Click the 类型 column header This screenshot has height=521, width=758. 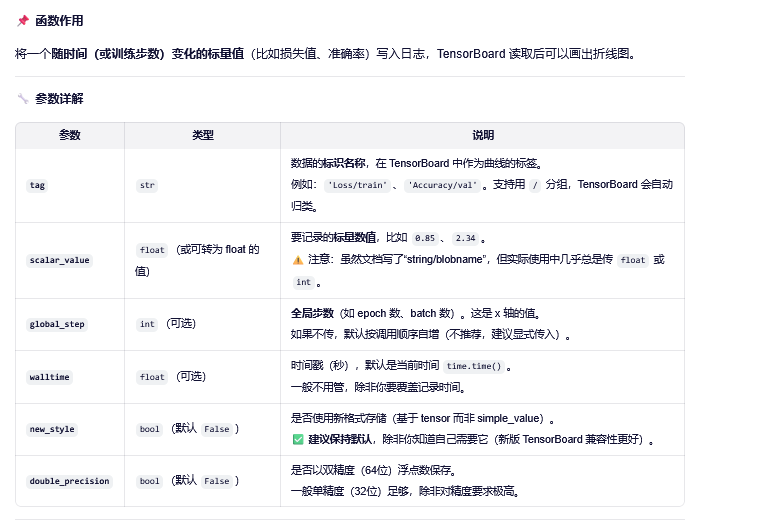203,135
